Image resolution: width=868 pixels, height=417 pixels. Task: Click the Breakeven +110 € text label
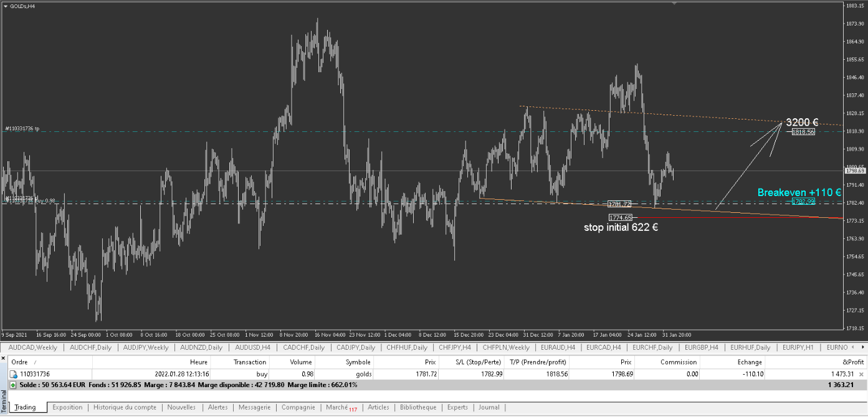(799, 193)
